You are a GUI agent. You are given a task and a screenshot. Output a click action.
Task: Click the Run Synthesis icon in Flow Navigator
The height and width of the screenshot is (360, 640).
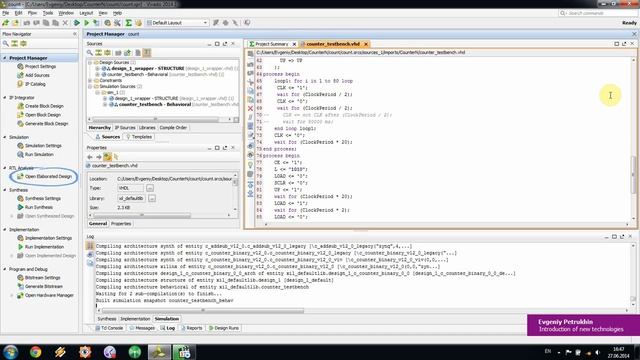coord(20,207)
